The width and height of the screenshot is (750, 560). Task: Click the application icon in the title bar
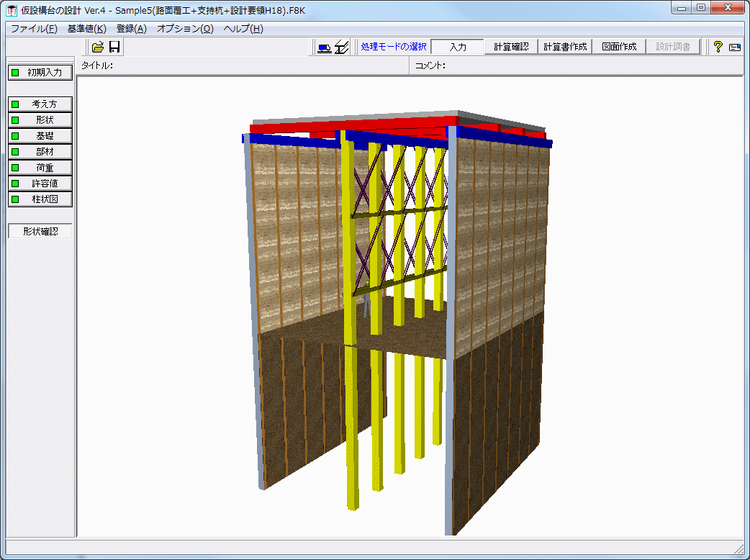[12, 10]
